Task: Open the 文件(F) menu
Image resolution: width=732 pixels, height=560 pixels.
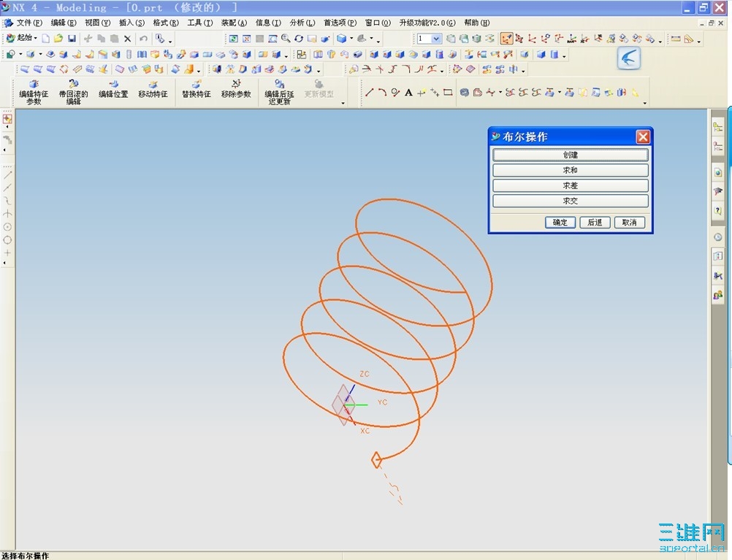Action: pyautogui.click(x=29, y=23)
